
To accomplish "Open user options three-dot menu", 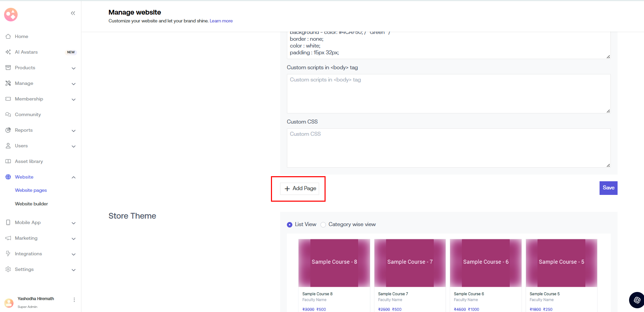I will [74, 300].
